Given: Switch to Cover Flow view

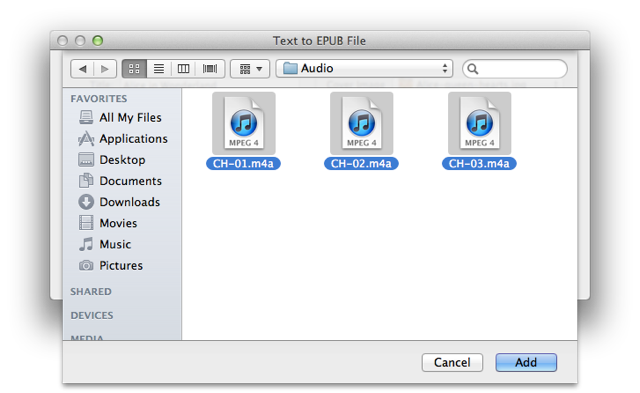Looking at the screenshot, I should (210, 69).
